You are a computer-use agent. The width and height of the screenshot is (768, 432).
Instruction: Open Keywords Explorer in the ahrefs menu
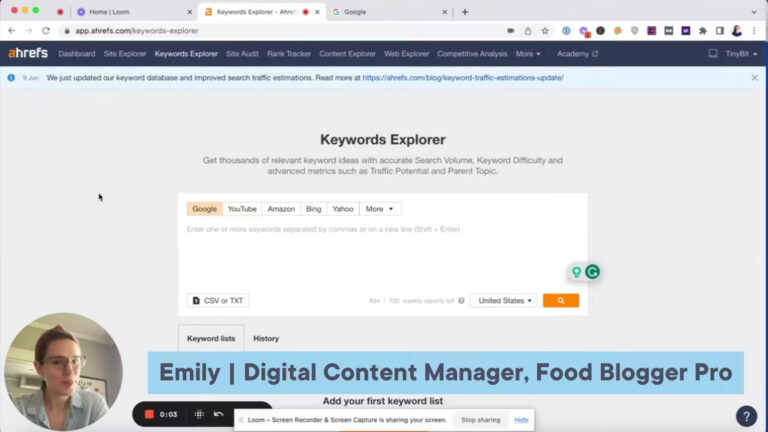point(186,53)
